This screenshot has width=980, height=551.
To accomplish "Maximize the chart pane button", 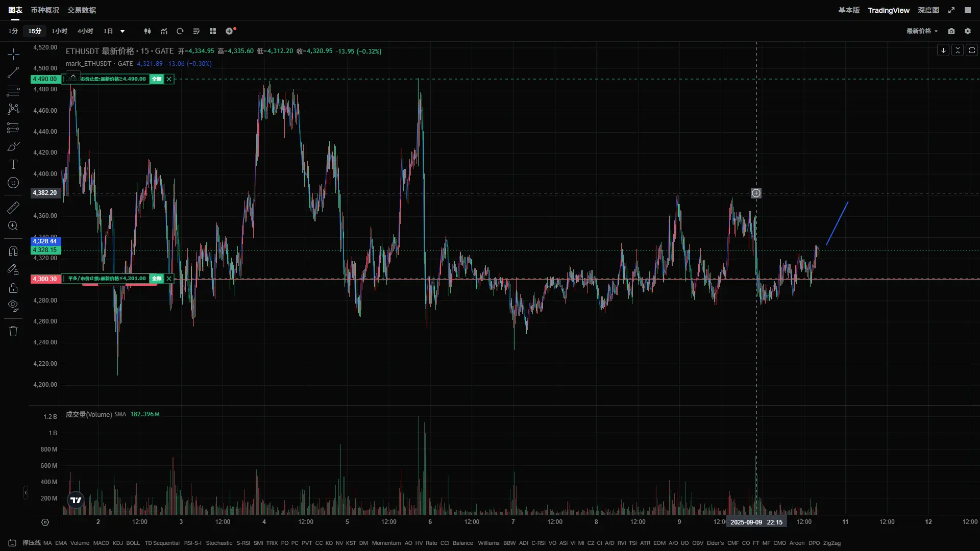I will coord(972,50).
